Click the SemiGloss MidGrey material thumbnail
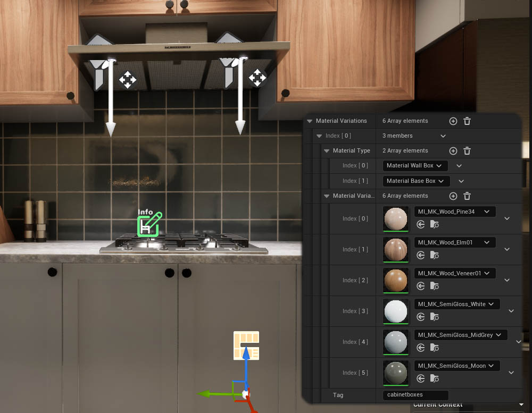Screen dimensions: 532x413 (x=396, y=342)
